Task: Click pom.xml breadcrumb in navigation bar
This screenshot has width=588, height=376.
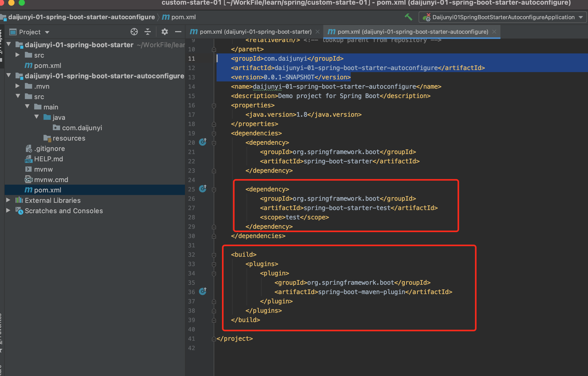Action: (x=183, y=17)
